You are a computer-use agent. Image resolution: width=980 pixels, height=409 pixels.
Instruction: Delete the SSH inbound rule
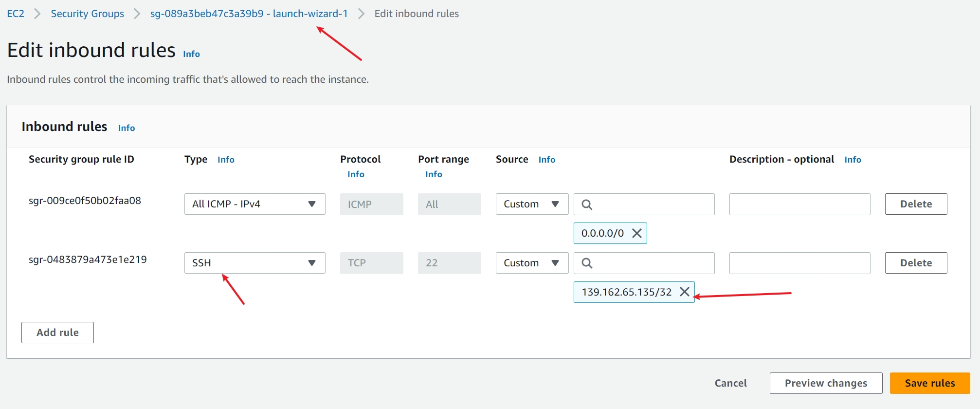click(x=916, y=263)
